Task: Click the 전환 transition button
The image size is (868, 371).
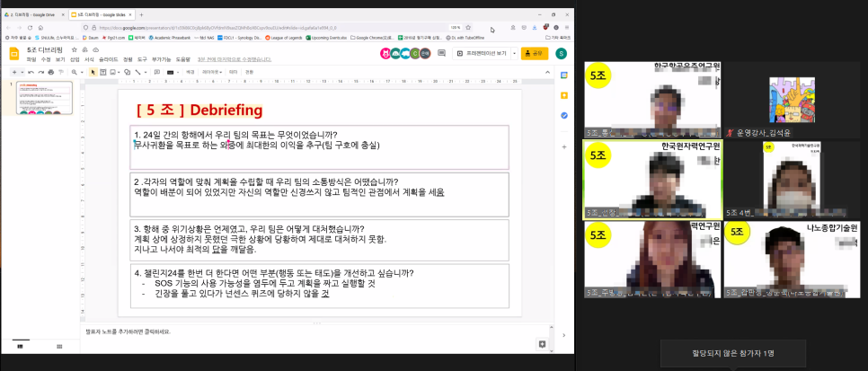Action: coord(249,72)
